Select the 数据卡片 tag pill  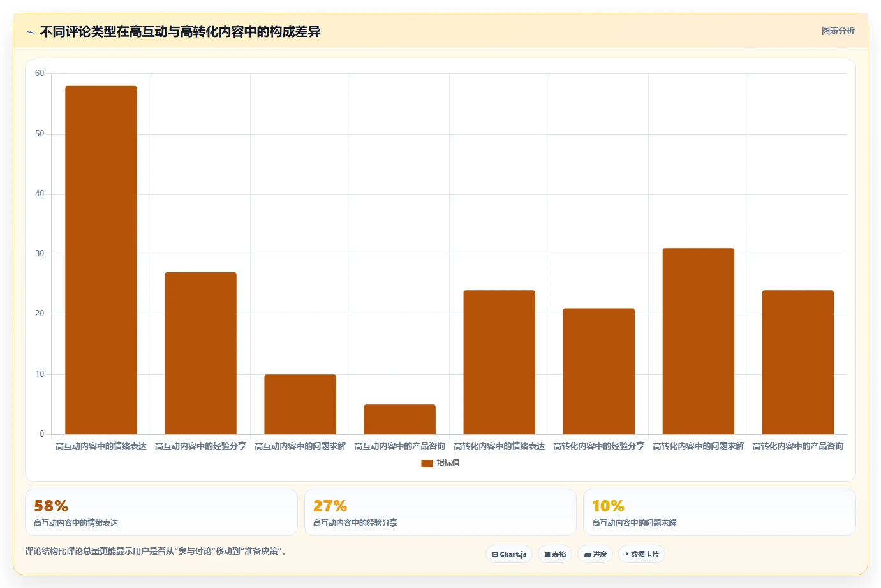(x=642, y=554)
